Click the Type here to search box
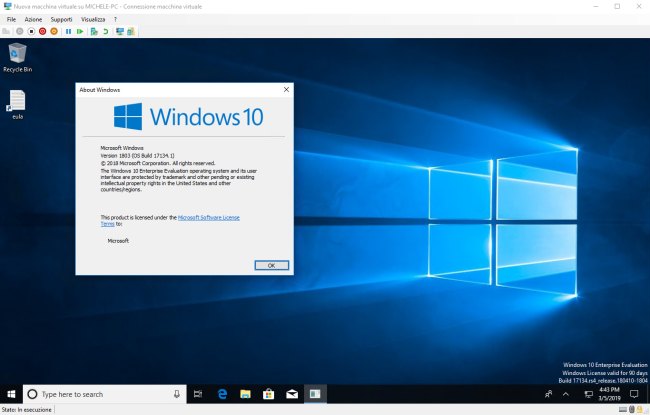 104,394
